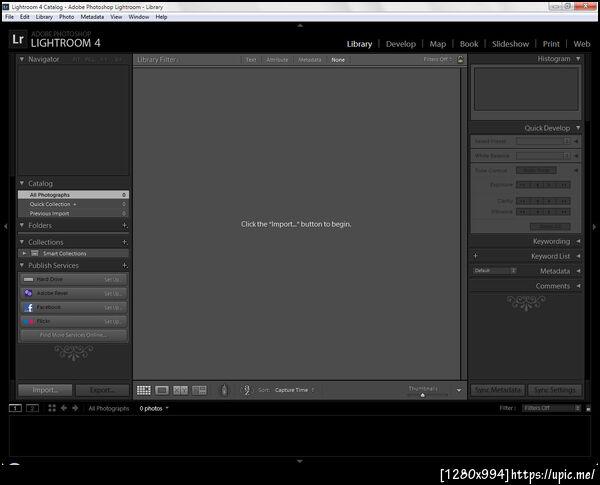The height and width of the screenshot is (485, 600).
Task: Enable Attribute filter in Library Filter
Action: tap(277, 60)
